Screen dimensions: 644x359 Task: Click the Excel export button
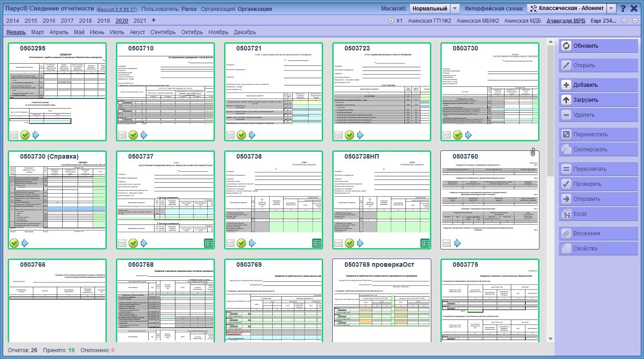[599, 214]
